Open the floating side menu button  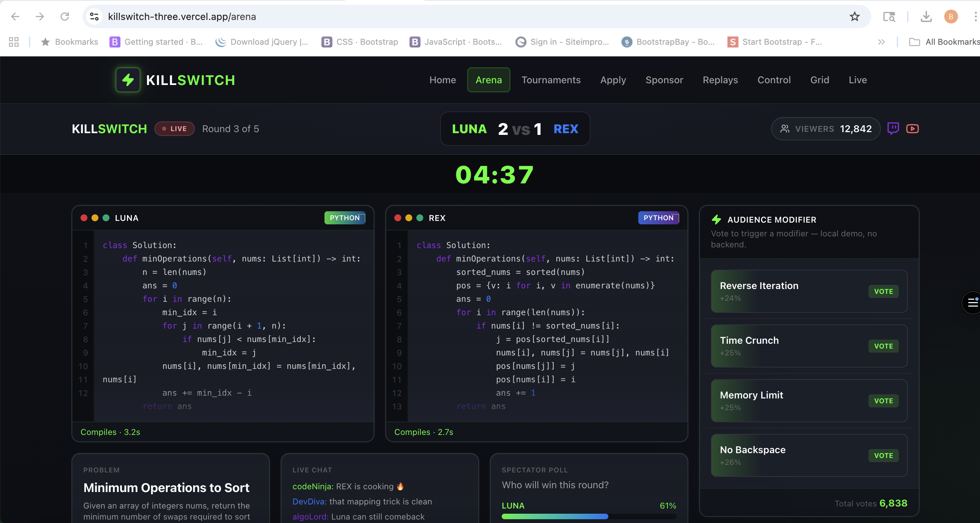[971, 303]
